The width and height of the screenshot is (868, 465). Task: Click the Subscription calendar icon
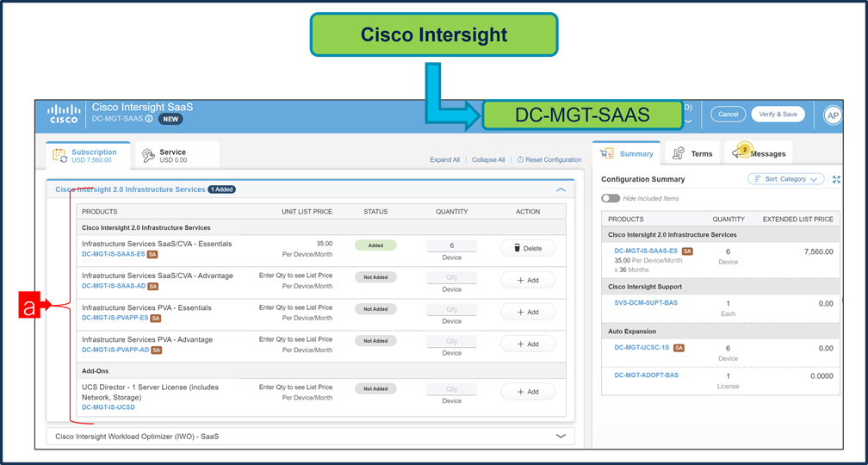(x=59, y=156)
